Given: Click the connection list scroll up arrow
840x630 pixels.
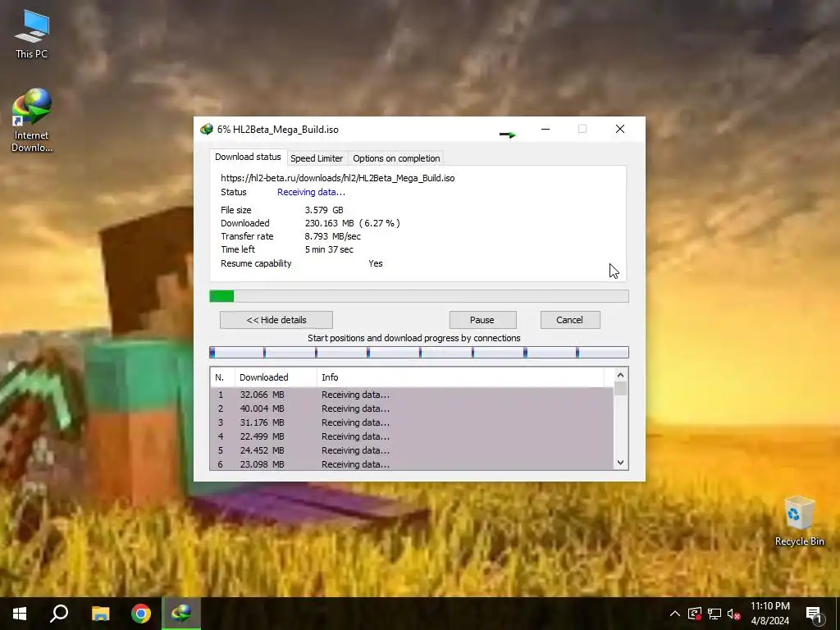Looking at the screenshot, I should (620, 375).
